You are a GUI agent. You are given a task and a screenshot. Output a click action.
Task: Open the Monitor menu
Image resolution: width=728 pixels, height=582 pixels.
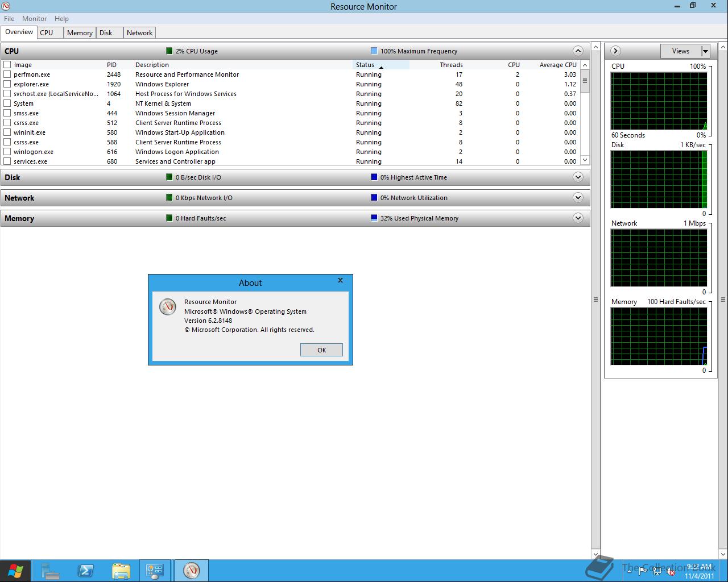pyautogui.click(x=34, y=19)
